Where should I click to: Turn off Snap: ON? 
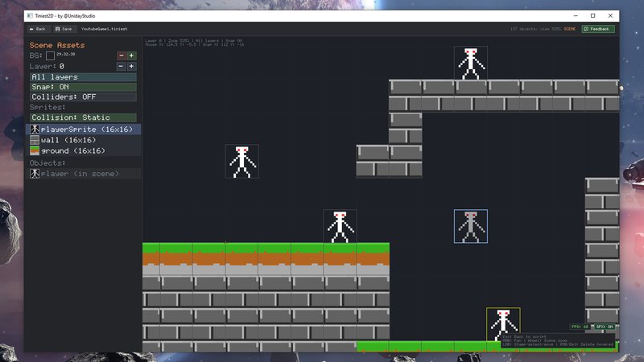[x=83, y=87]
